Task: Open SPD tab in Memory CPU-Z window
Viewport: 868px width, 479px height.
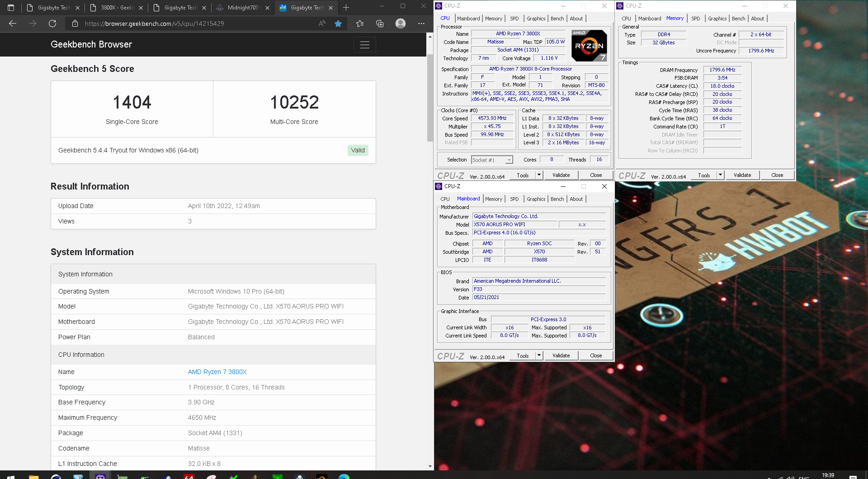Action: coord(696,19)
